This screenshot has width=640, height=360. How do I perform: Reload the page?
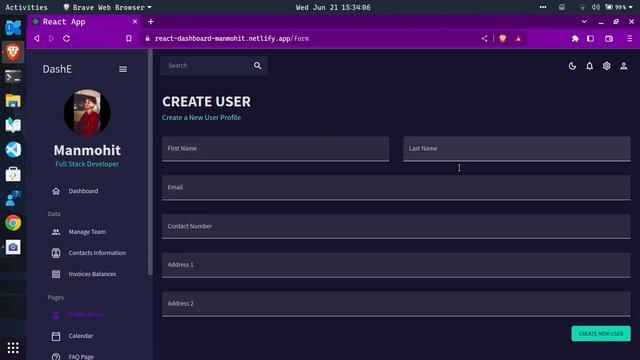[x=67, y=38]
